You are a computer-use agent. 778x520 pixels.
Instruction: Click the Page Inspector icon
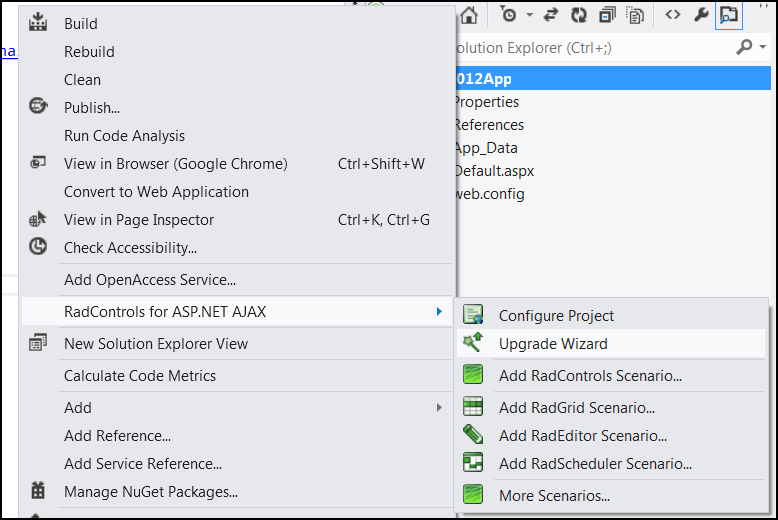38,219
